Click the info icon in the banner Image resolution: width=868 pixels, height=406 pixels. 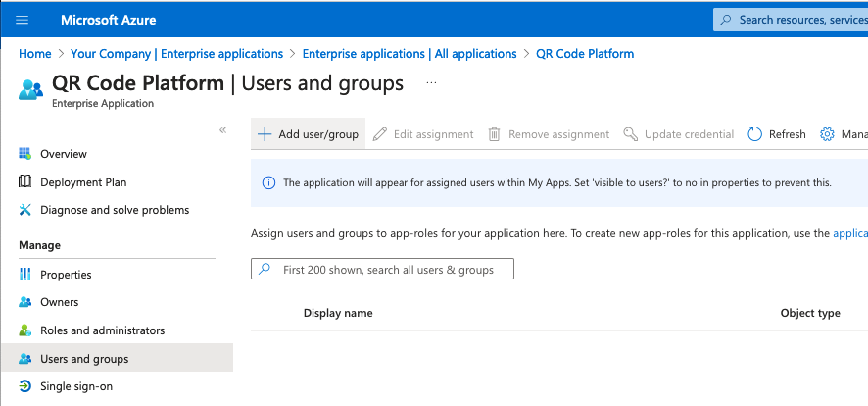[268, 182]
